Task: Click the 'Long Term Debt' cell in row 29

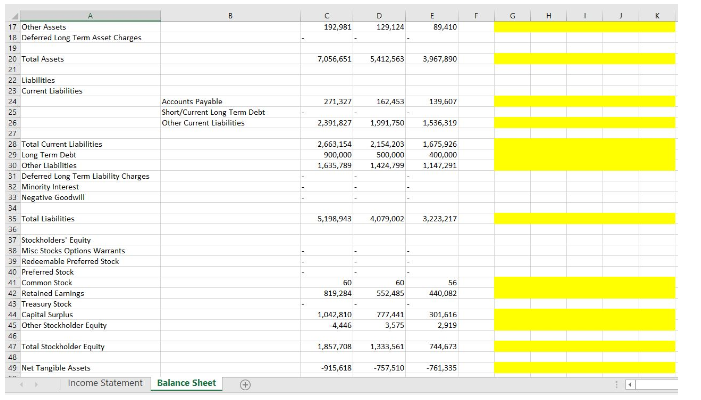Action: [x=90, y=155]
